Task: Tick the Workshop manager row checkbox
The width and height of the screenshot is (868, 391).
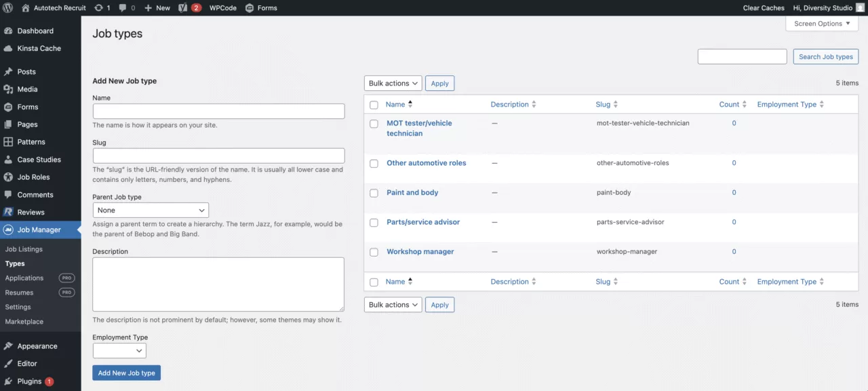Action: pos(374,252)
